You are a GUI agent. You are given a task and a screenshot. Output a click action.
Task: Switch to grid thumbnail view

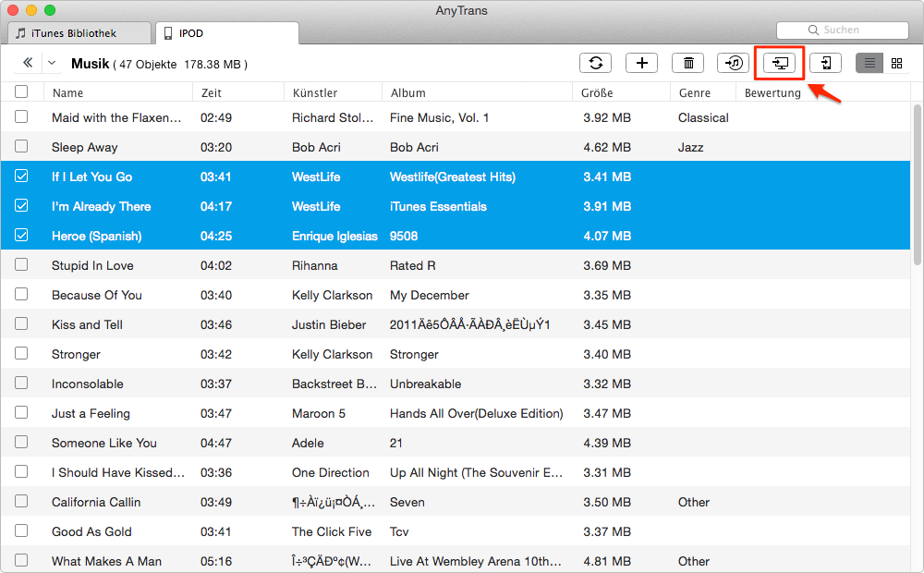[897, 63]
